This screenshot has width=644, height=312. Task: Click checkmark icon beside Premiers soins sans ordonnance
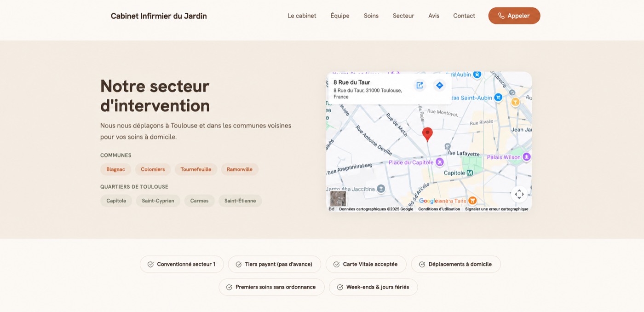(x=229, y=287)
